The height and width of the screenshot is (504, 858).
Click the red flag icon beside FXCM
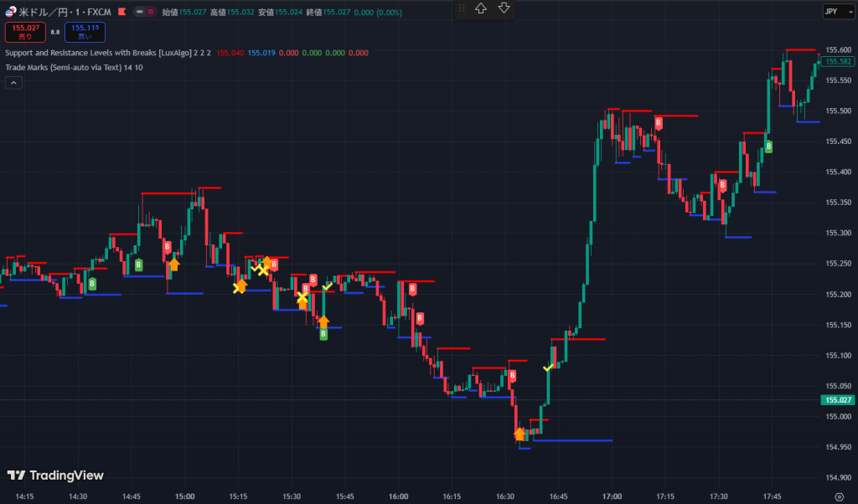(x=121, y=12)
